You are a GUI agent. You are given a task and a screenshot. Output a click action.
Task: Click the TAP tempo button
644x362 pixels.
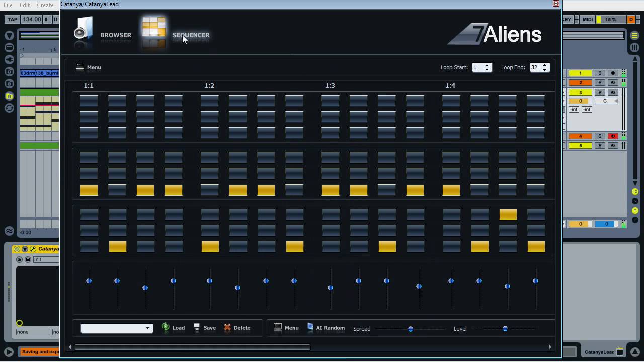[13, 19]
